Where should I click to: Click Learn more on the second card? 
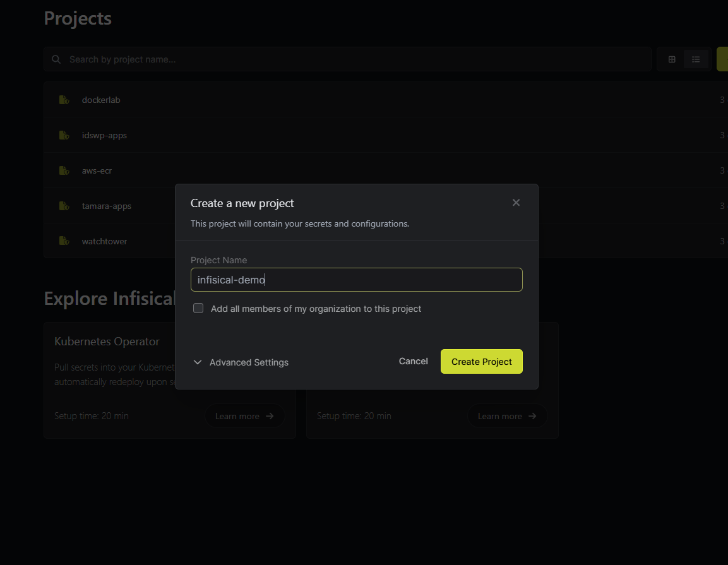[507, 416]
